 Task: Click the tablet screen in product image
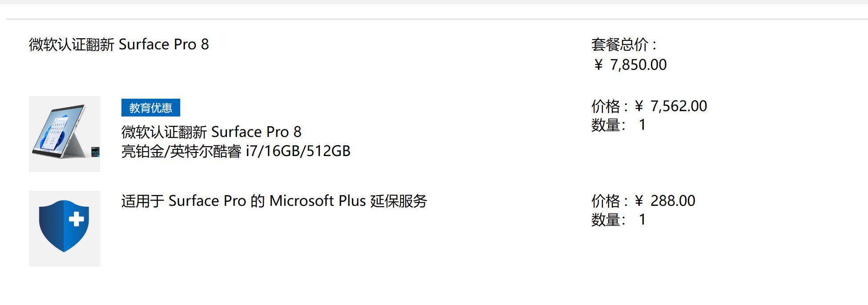pos(57,131)
